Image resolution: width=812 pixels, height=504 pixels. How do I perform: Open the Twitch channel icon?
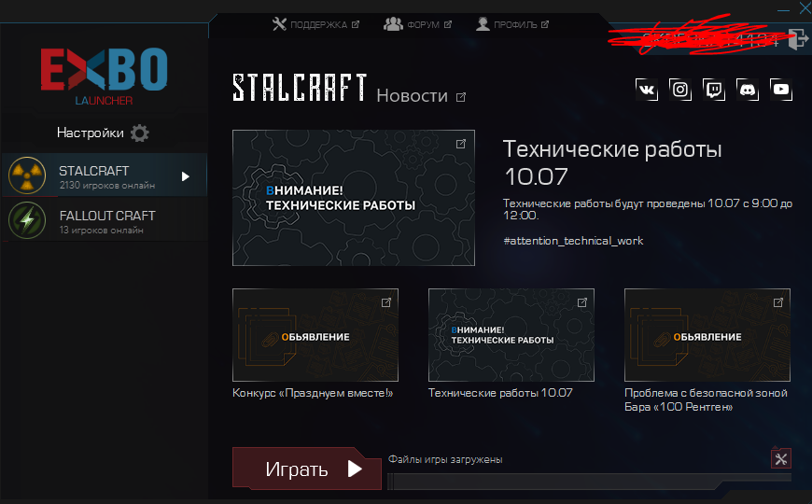pyautogui.click(x=714, y=90)
